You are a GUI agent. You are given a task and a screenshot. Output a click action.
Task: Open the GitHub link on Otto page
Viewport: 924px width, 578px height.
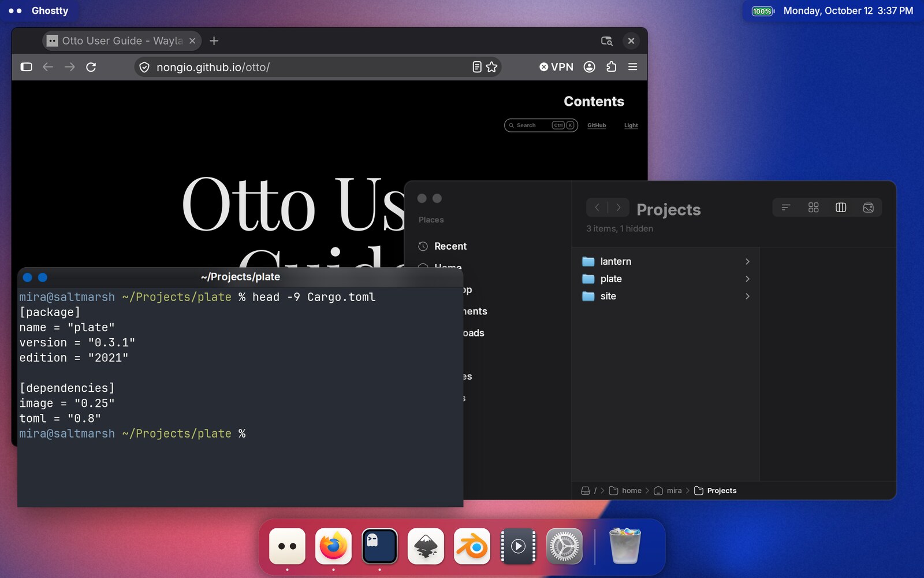point(597,125)
